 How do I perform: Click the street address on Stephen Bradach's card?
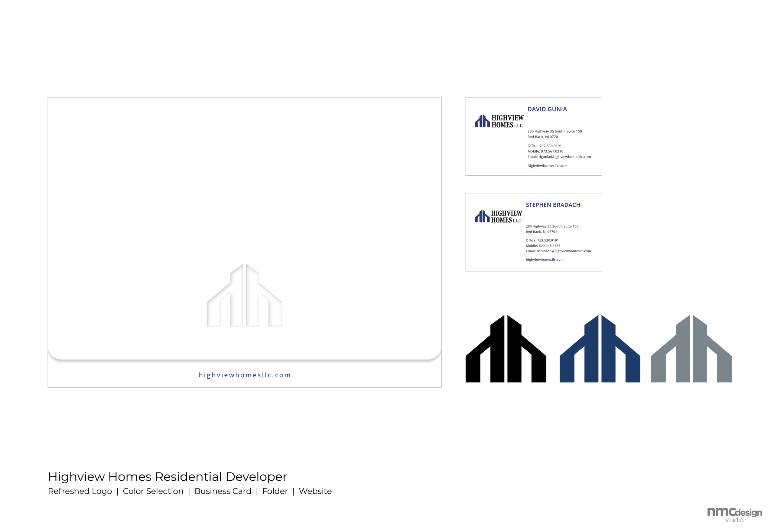click(x=552, y=226)
